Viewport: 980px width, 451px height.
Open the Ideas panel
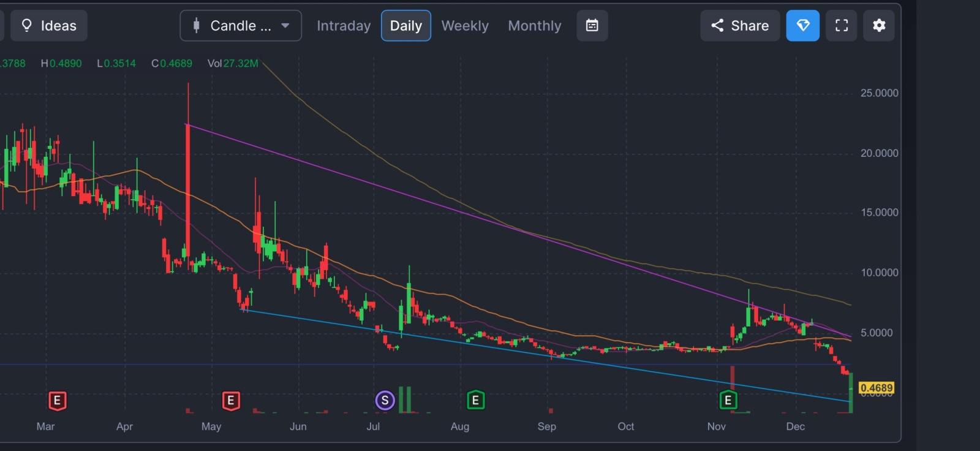[49, 26]
